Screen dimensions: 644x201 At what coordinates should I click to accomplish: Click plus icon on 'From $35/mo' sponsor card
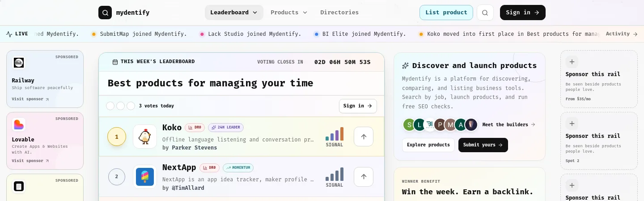[572, 62]
